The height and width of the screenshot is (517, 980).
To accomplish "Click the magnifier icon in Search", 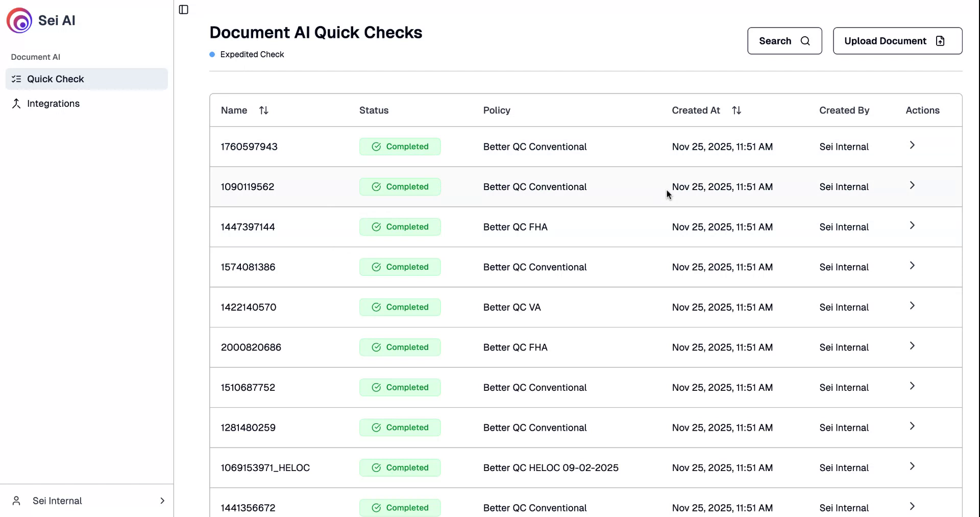I will [x=805, y=41].
